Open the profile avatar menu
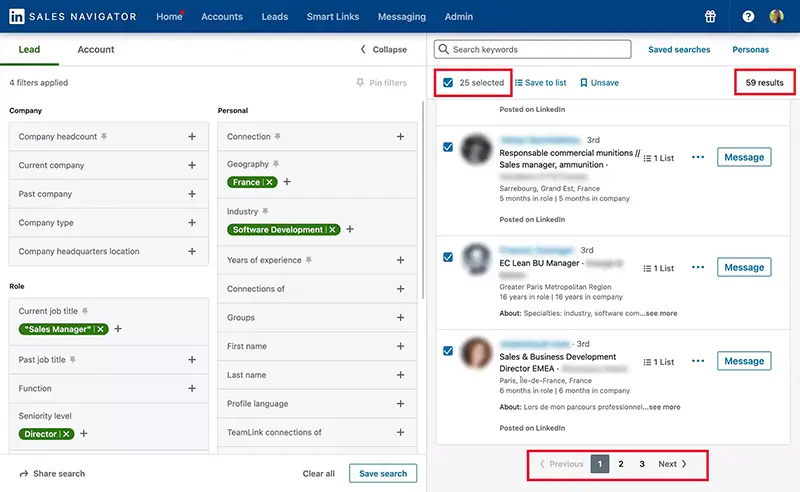Screen dimensions: 800x492 tap(776, 16)
